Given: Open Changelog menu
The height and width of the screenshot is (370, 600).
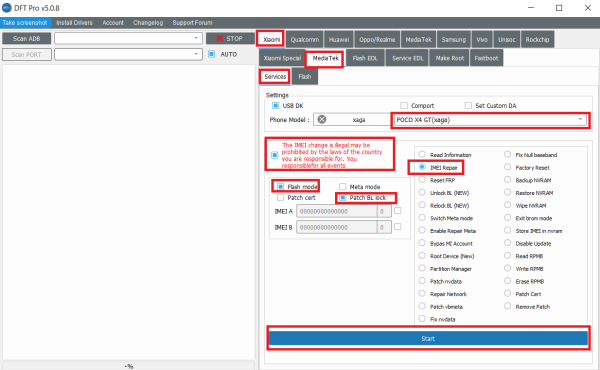Looking at the screenshot, I should (x=148, y=23).
